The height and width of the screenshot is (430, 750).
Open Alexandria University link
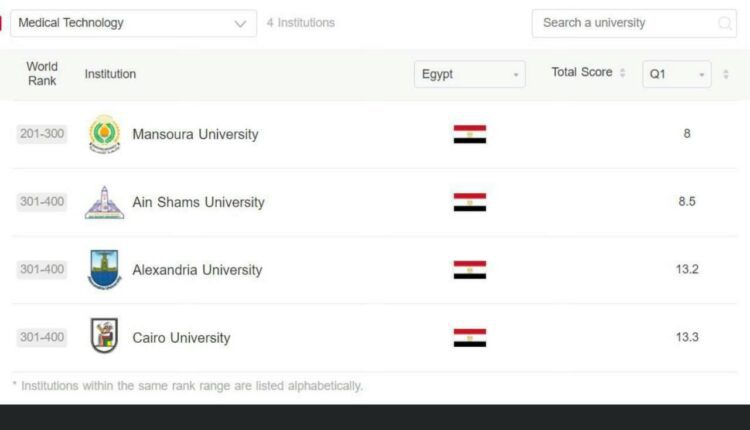click(x=197, y=270)
